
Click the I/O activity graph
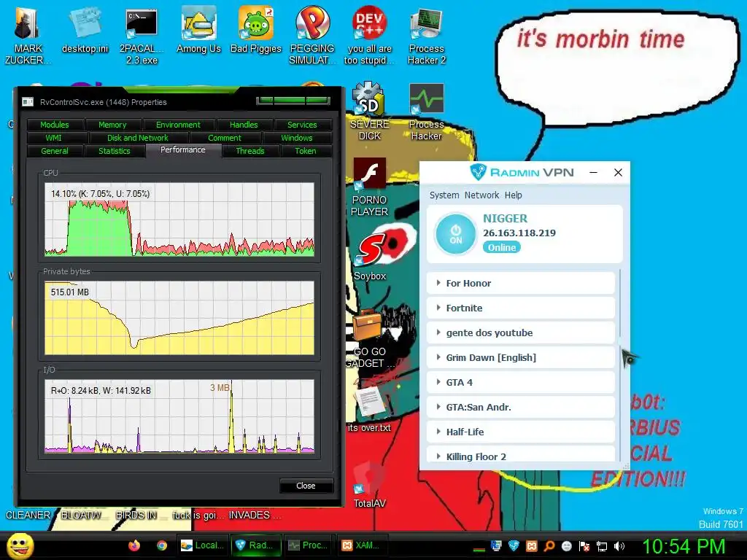pos(179,416)
